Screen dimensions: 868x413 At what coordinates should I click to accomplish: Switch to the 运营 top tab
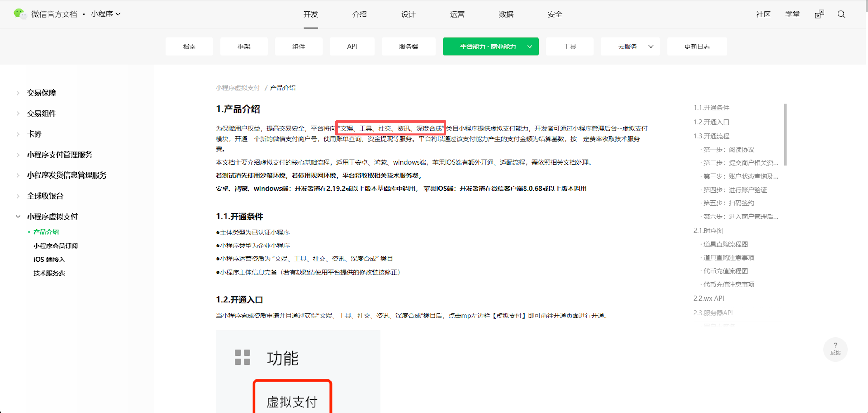[457, 14]
